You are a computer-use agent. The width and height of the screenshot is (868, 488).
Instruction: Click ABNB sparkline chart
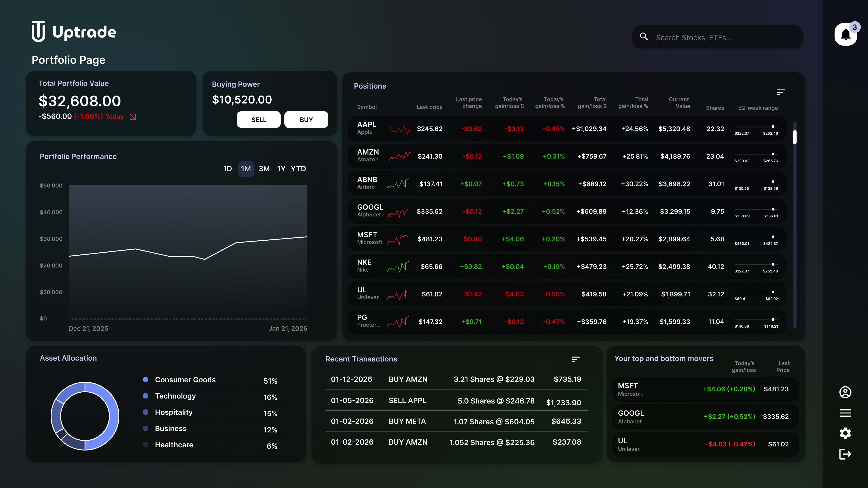pos(398,183)
